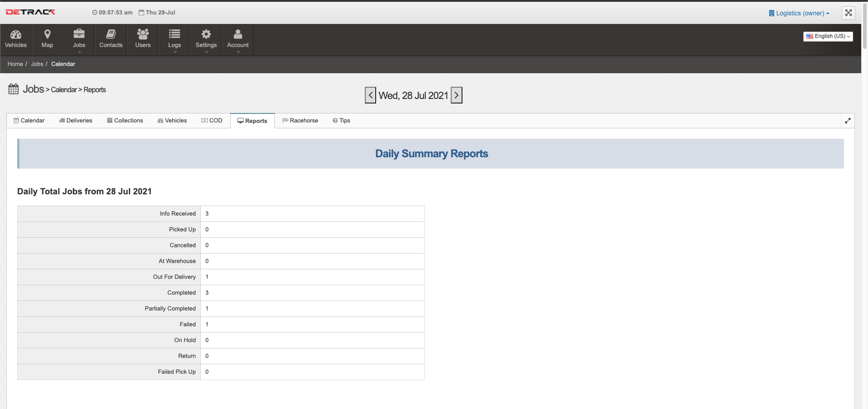Click the Failed row label
This screenshot has height=409, width=868.
188,324
